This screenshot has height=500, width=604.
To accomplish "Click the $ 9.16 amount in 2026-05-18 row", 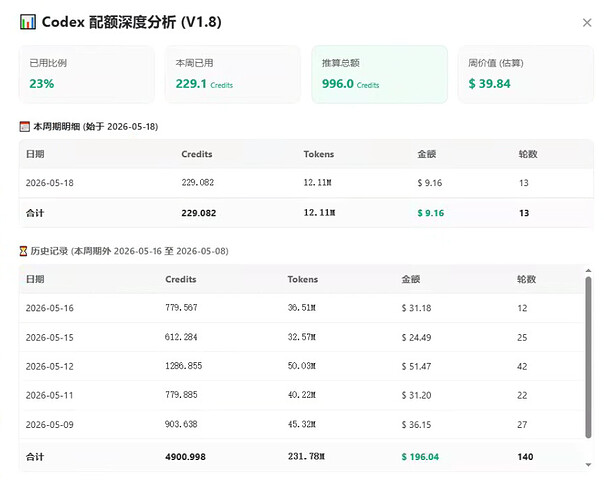I will click(430, 183).
